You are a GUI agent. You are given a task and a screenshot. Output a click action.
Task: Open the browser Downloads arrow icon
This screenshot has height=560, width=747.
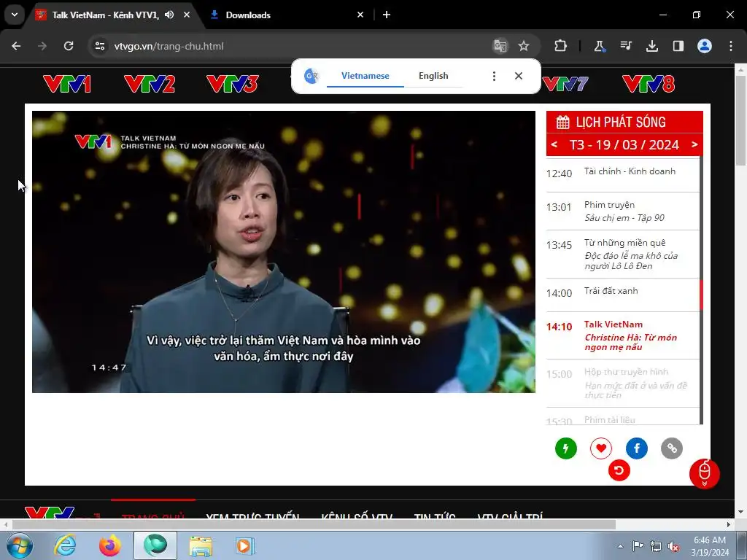[x=651, y=46]
